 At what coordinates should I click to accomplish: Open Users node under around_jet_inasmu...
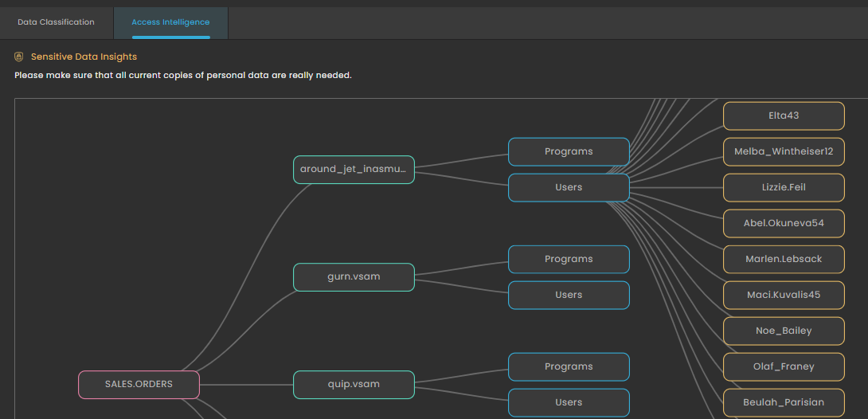(x=569, y=188)
